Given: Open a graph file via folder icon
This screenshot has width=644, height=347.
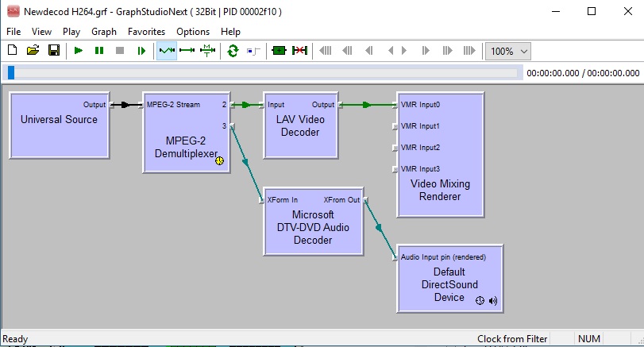Looking at the screenshot, I should (33, 51).
